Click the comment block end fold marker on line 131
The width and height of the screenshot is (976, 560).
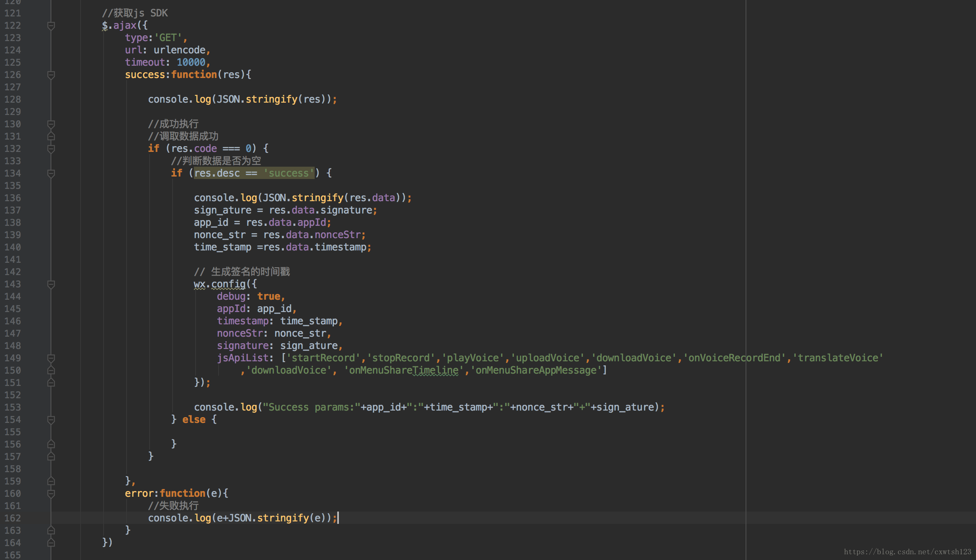[x=51, y=136]
